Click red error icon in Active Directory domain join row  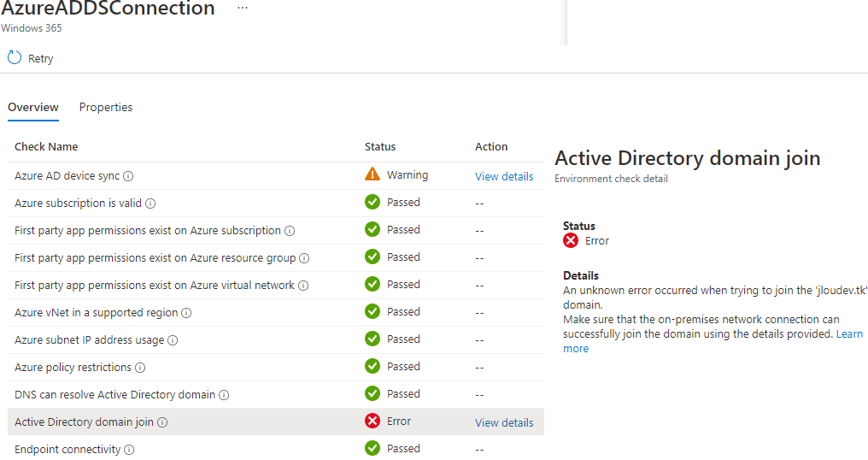click(372, 421)
